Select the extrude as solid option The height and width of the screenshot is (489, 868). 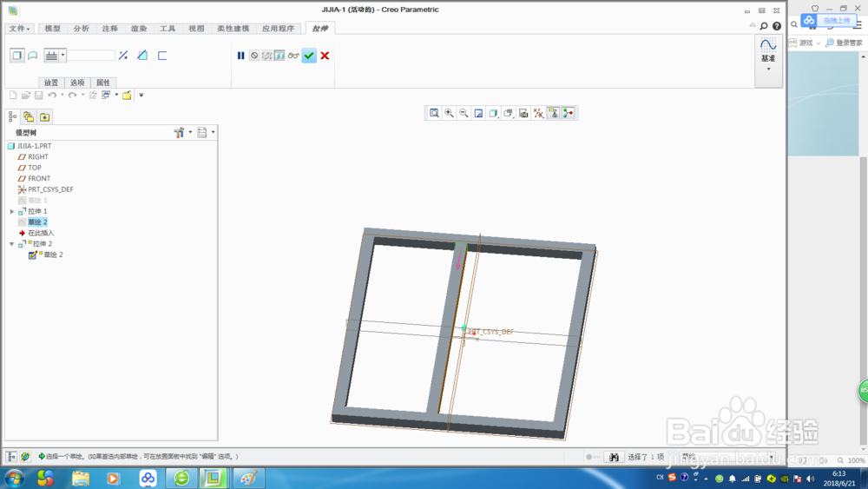[x=17, y=56]
